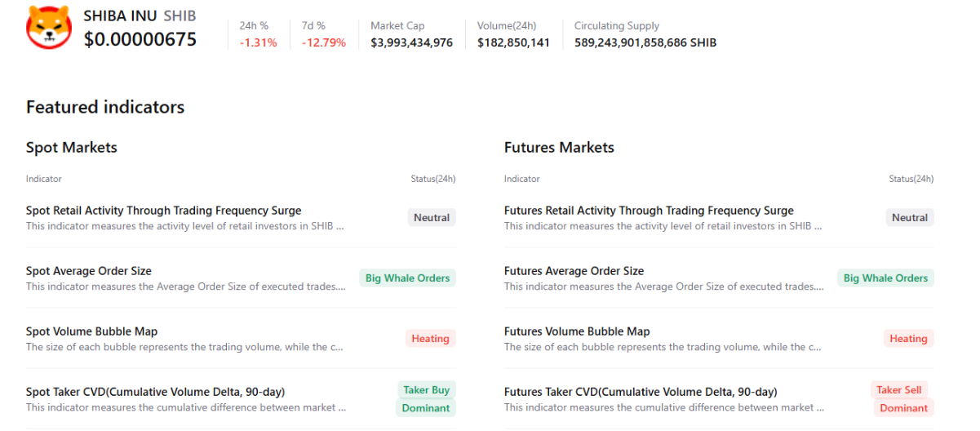Open Futures Taker CVD 90-day indicator
This screenshot has height=431, width=980.
point(641,392)
